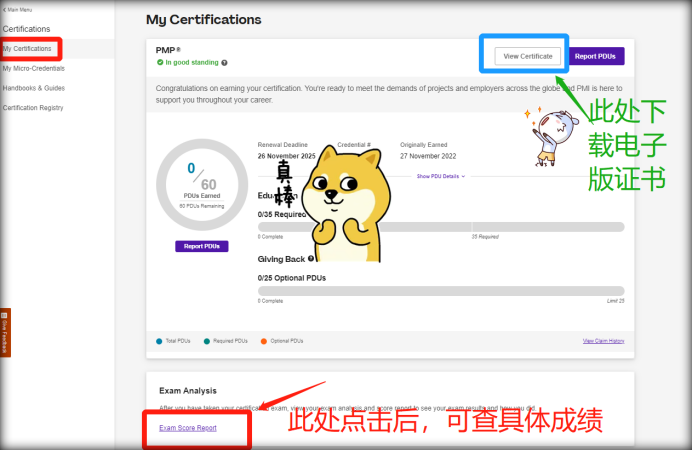This screenshot has width=692, height=450.
Task: Open My Micro-Credentials page
Action: coord(34,68)
